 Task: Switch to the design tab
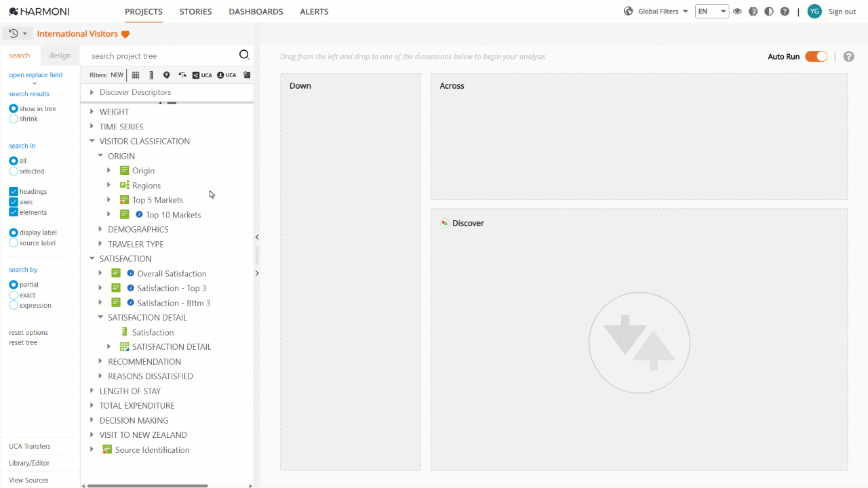[60, 56]
